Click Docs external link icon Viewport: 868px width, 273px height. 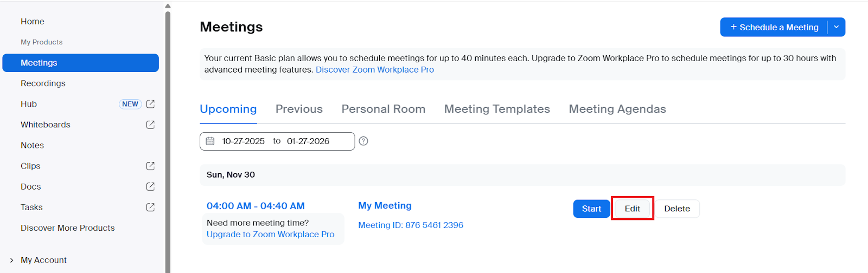click(150, 186)
